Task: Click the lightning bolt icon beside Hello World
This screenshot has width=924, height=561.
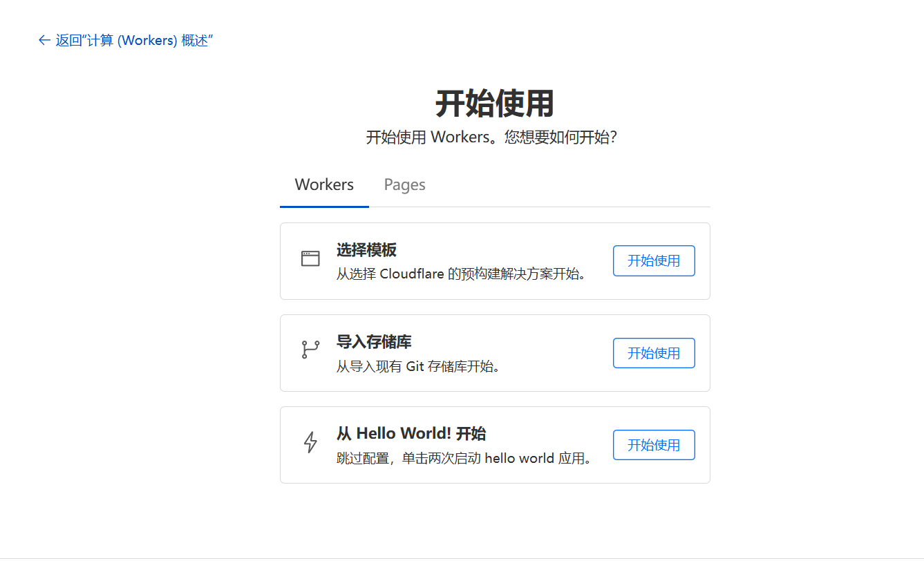Action: [x=311, y=442]
